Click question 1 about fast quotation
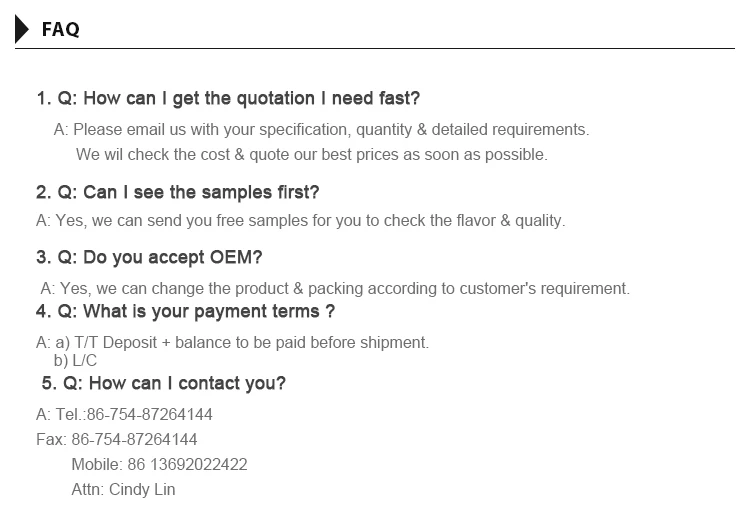The width and height of the screenshot is (750, 529). tap(228, 98)
